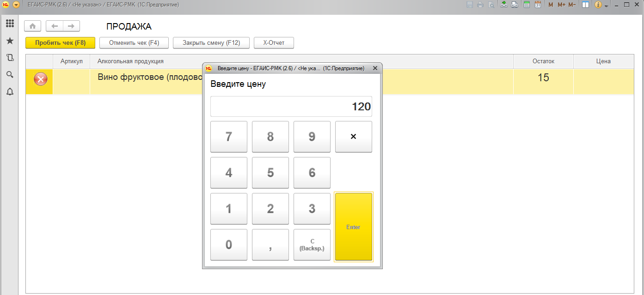Viewport: 644px width, 295px height.
Task: Open Search magnifier icon in the sidebar
Action: pyautogui.click(x=10, y=74)
